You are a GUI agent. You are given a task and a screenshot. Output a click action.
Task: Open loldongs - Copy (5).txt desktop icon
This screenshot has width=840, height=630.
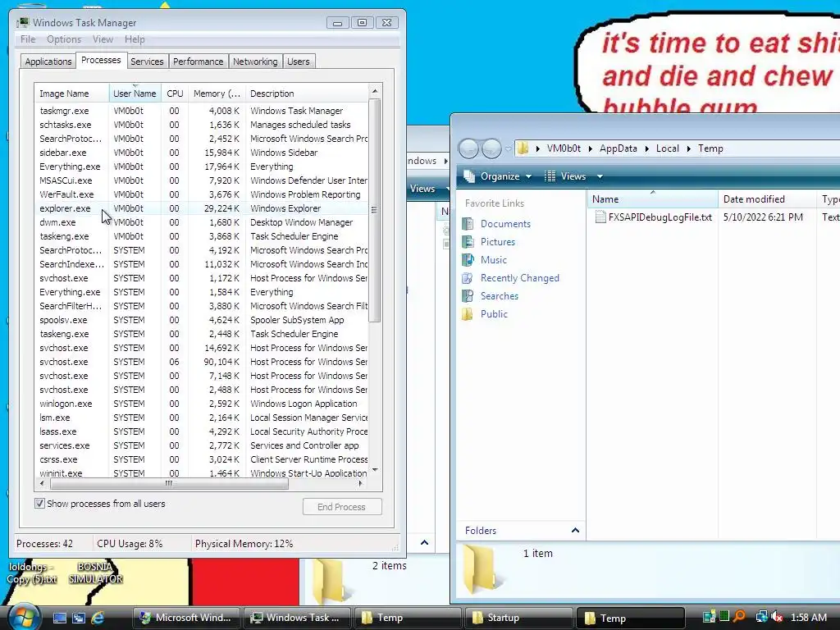tap(32, 573)
